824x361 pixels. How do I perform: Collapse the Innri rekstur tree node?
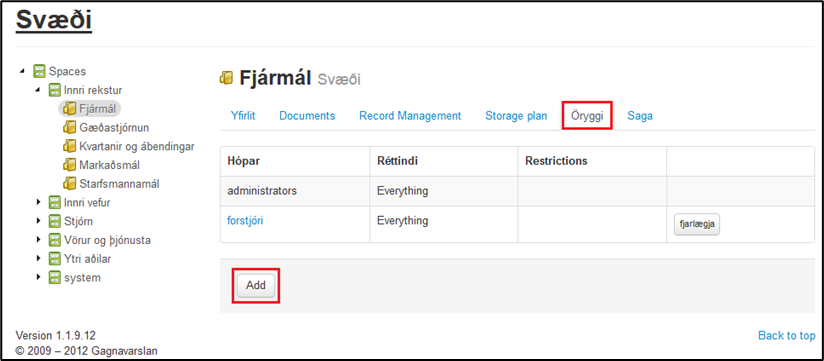[38, 90]
